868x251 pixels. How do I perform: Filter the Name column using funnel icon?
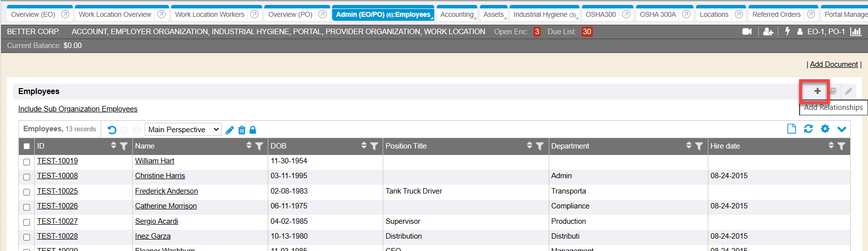pyautogui.click(x=259, y=146)
